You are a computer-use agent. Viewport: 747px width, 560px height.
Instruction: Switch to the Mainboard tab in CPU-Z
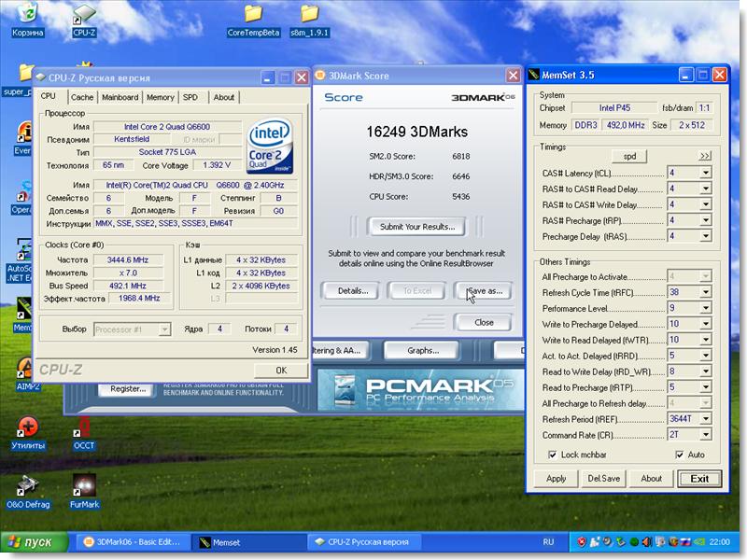click(x=120, y=97)
